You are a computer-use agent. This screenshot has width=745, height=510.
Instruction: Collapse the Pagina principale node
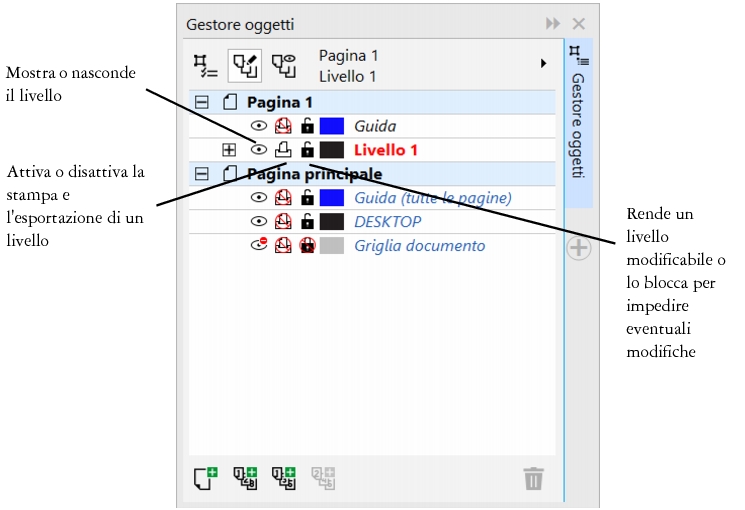click(x=201, y=174)
